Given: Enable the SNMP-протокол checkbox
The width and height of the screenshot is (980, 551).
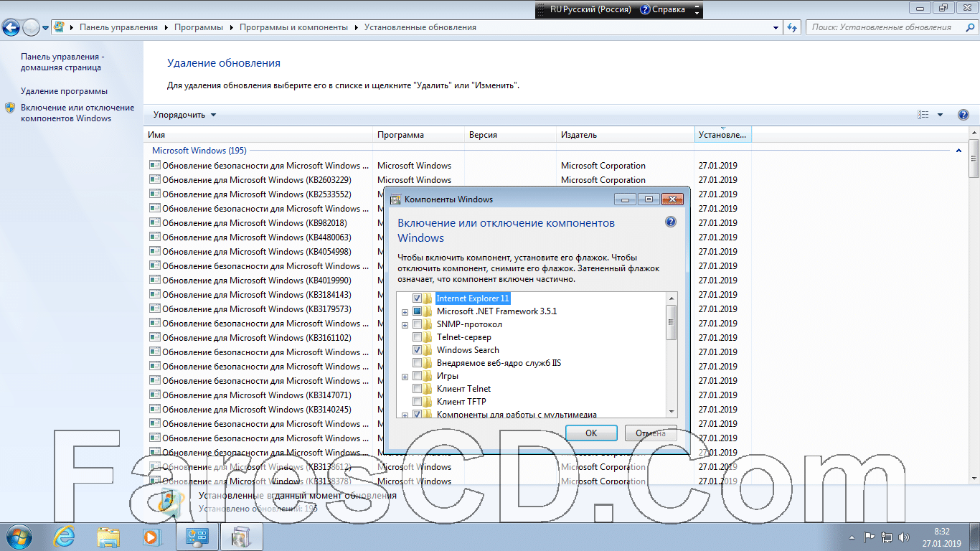Looking at the screenshot, I should pyautogui.click(x=417, y=324).
